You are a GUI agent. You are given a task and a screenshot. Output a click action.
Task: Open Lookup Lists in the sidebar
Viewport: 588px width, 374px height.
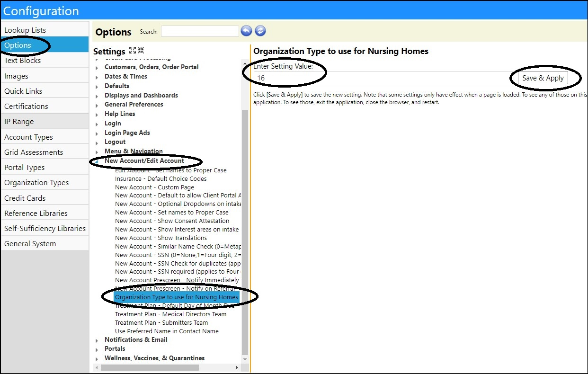pyautogui.click(x=45, y=30)
